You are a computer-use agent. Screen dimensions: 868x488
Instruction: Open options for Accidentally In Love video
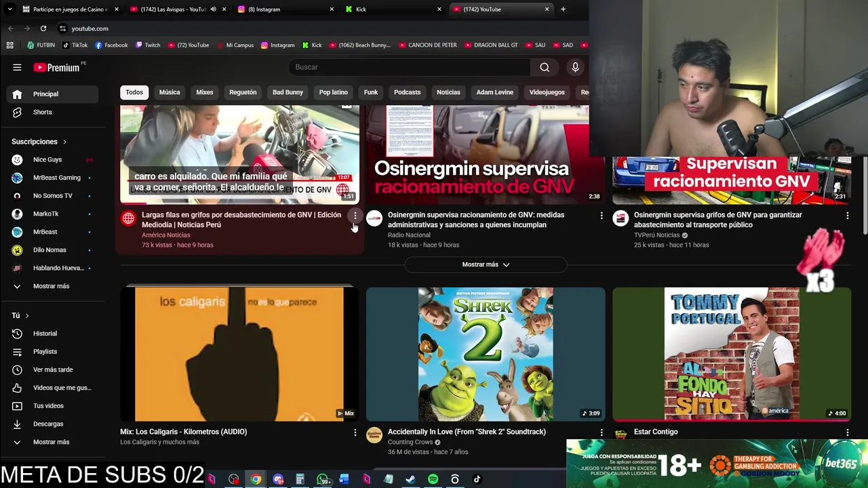tap(601, 432)
